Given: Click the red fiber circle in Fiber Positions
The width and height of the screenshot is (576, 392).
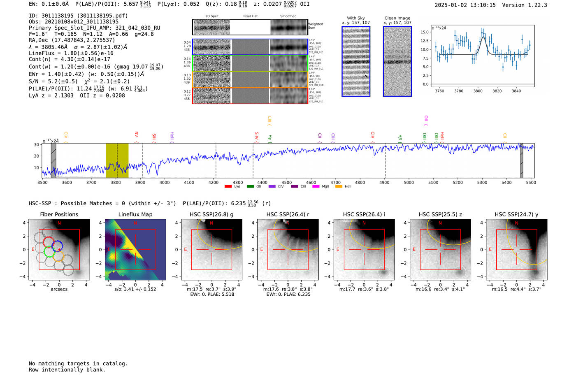Looking at the screenshot, I should click(49, 242).
